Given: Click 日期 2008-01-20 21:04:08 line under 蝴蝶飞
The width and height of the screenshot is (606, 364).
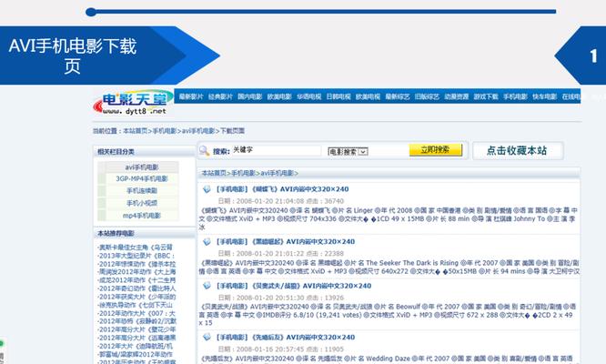Looking at the screenshot, I should click(x=281, y=201).
